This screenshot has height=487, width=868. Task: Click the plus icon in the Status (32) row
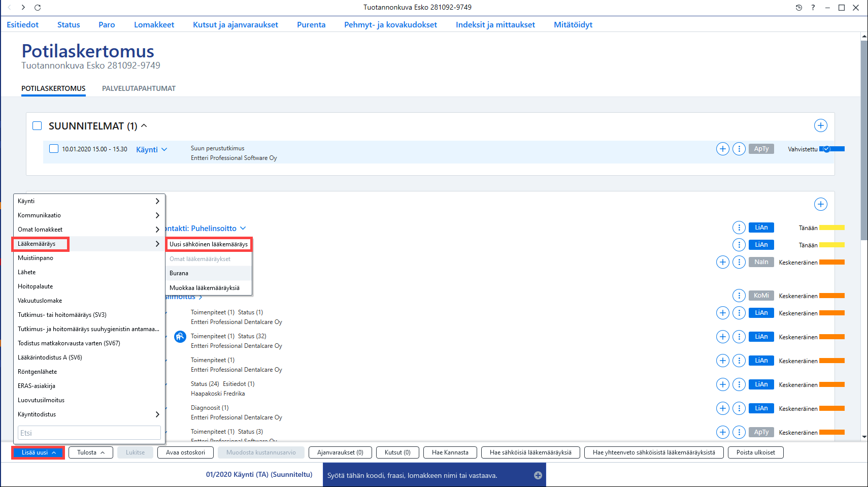tap(722, 337)
